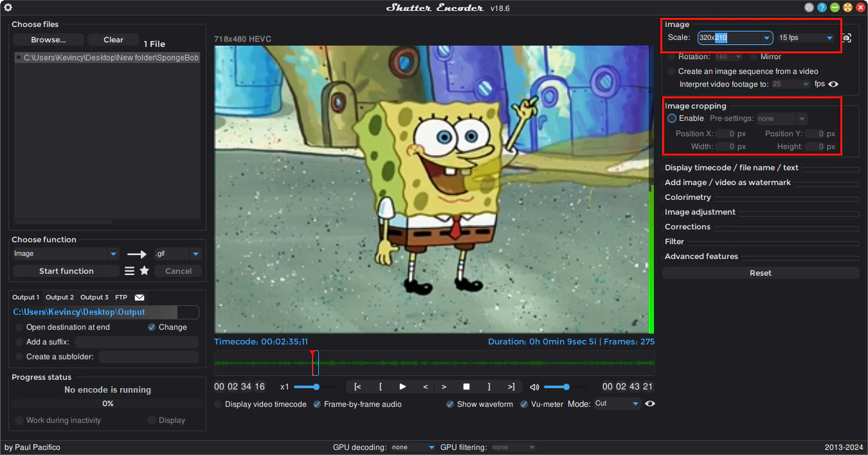Image resolution: width=868 pixels, height=455 pixels.
Task: Set the out point bracket
Action: coord(489,386)
